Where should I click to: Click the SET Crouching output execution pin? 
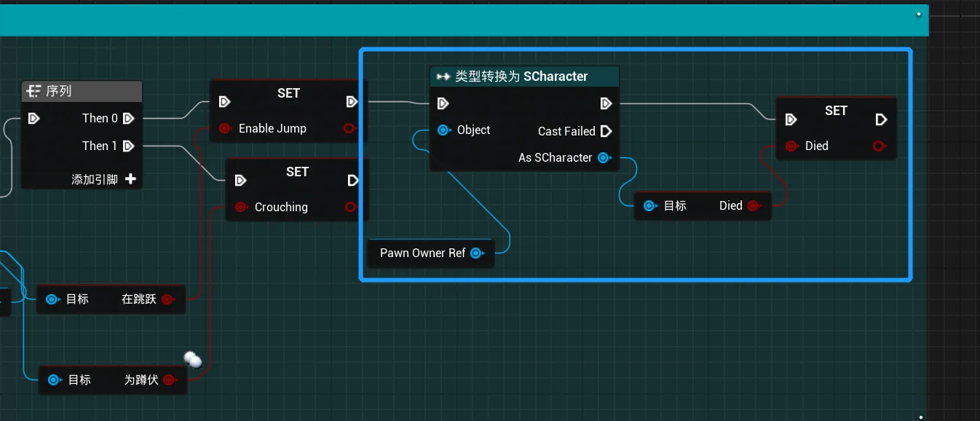(x=353, y=180)
